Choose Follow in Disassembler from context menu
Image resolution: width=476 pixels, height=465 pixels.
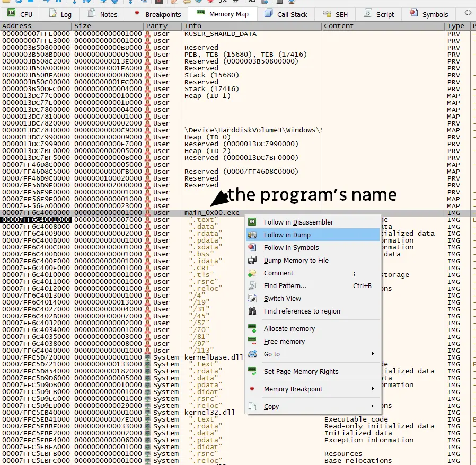(x=298, y=222)
